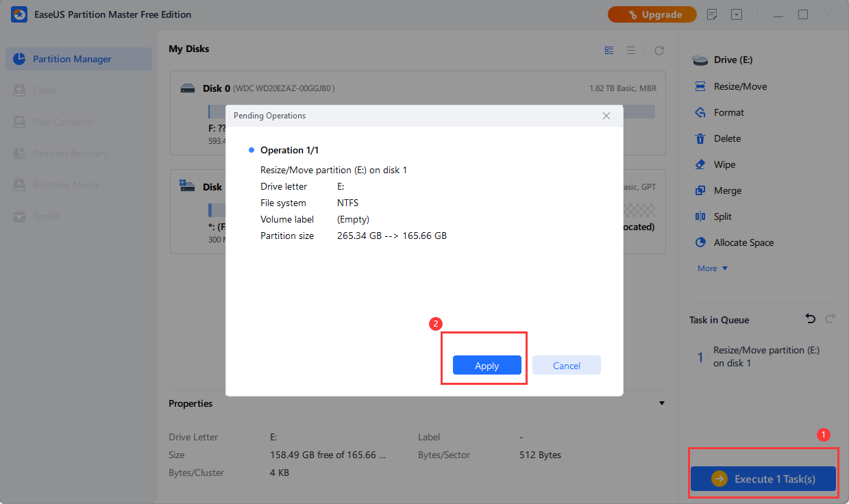Click 'Resize/Move partition (E:) on disk 1' in the dialog
The height and width of the screenshot is (504, 849).
(334, 170)
